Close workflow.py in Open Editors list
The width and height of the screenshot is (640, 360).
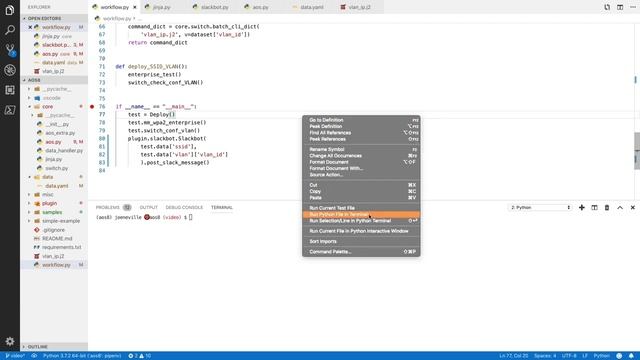click(30, 27)
